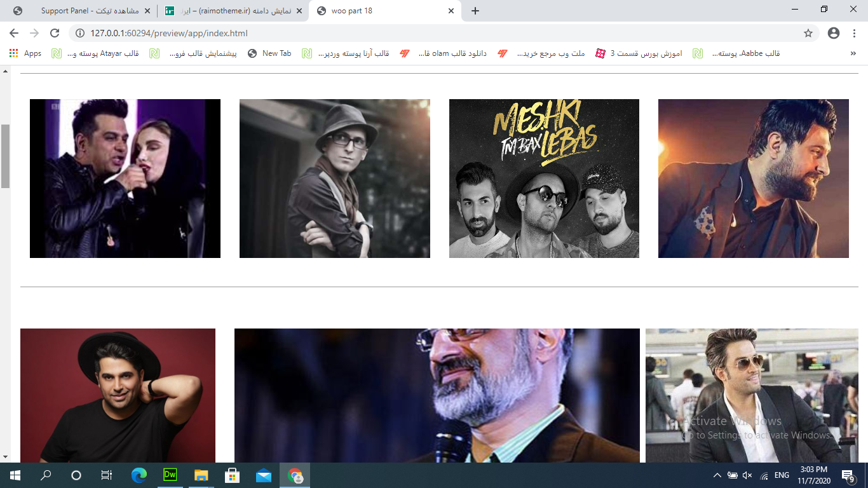868x488 pixels.
Task: Reload the page with the refresh icon
Action: (x=55, y=33)
